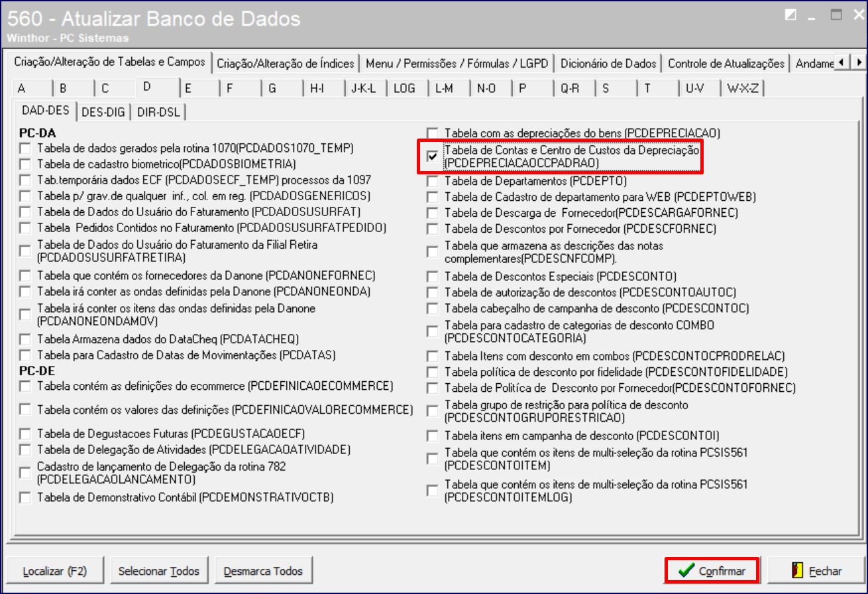The image size is (868, 594).
Task: Click Desmarca Todos button
Action: [263, 571]
